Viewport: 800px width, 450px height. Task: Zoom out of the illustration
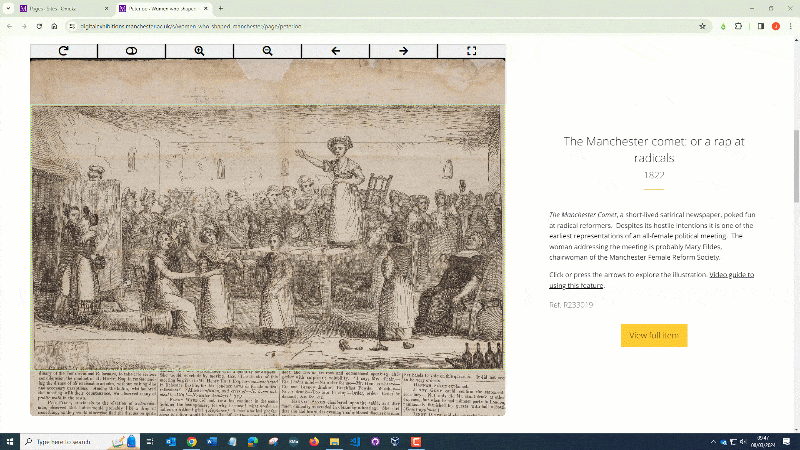(267, 51)
